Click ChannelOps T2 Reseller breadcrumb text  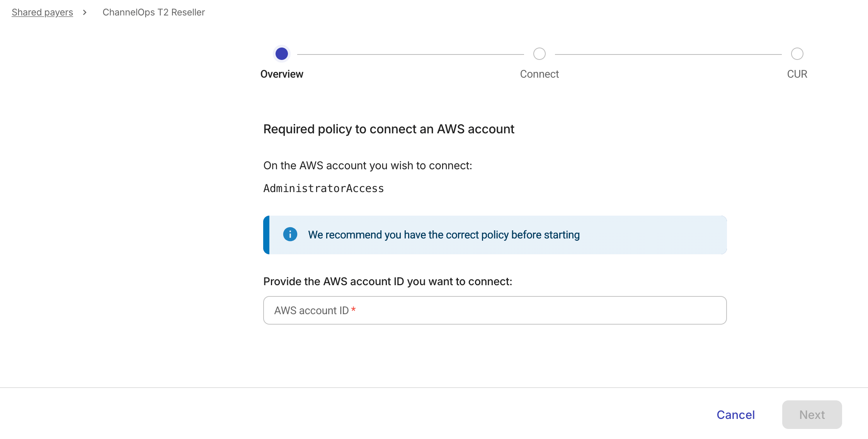[153, 12]
